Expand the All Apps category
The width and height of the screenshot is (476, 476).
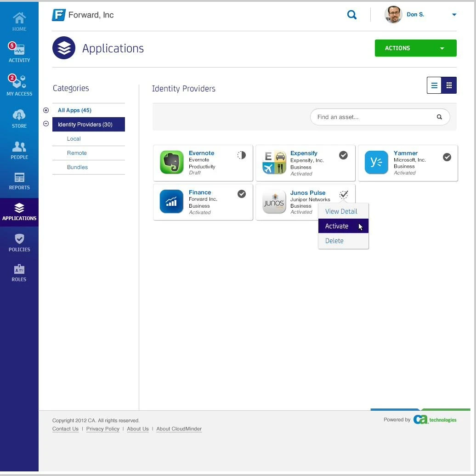point(46,110)
